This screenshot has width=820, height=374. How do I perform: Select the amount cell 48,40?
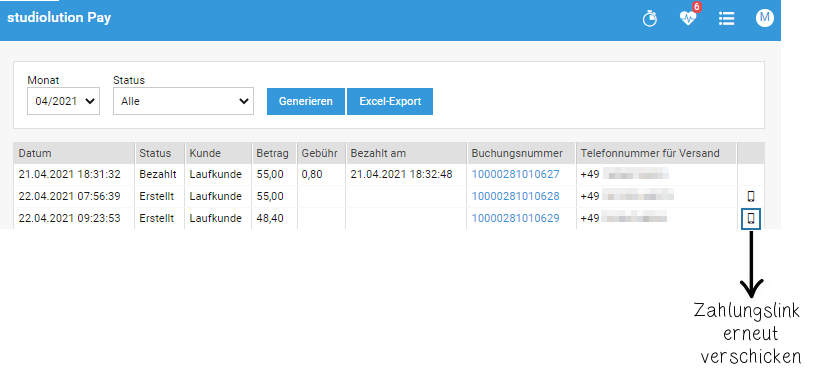click(x=270, y=218)
